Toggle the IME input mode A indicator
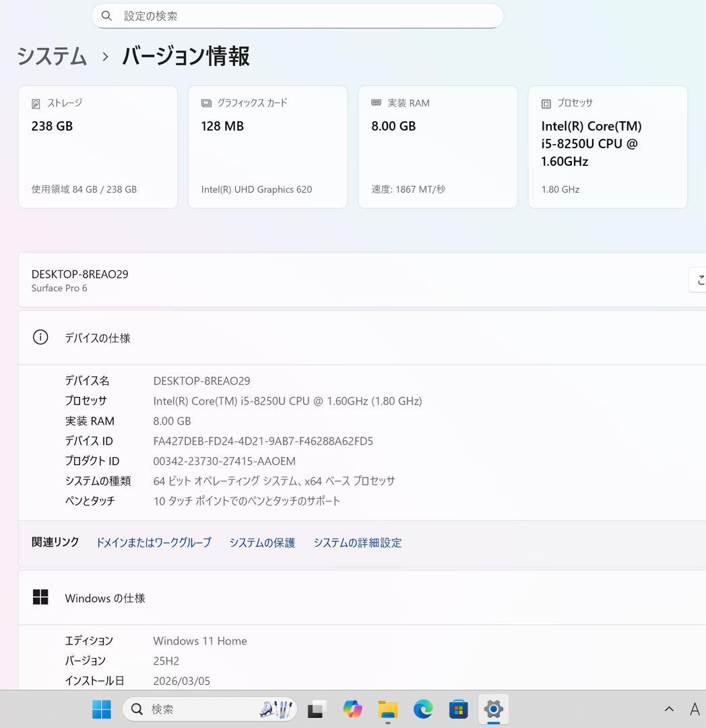The image size is (706, 728). (695, 709)
